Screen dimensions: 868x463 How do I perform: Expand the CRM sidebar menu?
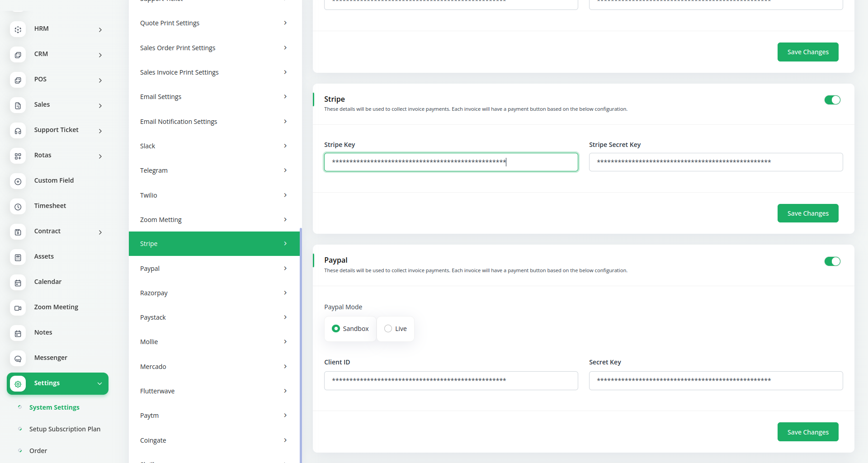click(100, 55)
